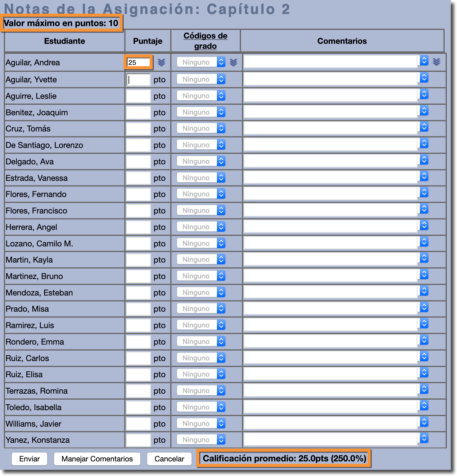Open comment picker for Herrera, Angel
The width and height of the screenshot is (457, 476).
424,225
